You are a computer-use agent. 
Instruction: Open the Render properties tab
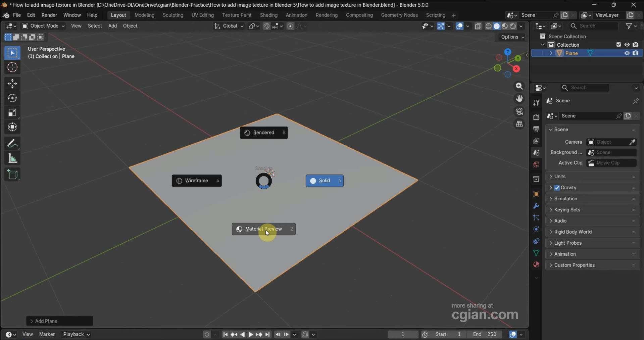click(536, 117)
